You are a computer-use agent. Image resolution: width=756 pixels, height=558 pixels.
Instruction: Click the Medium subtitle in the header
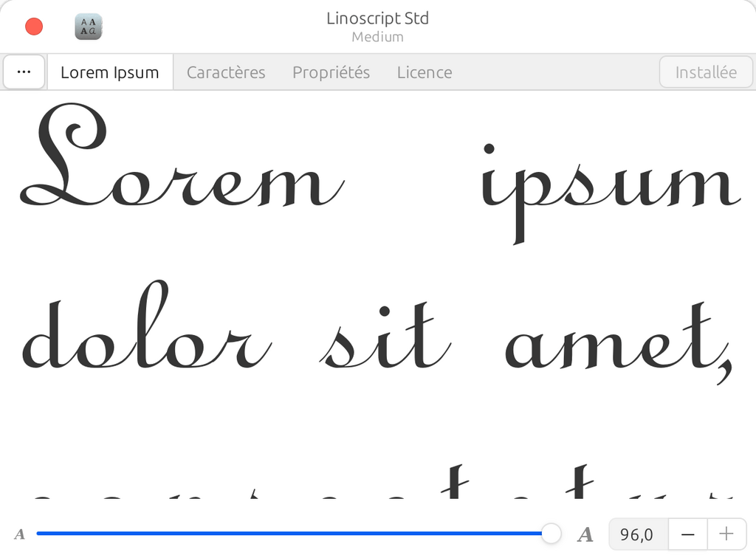[x=377, y=37]
